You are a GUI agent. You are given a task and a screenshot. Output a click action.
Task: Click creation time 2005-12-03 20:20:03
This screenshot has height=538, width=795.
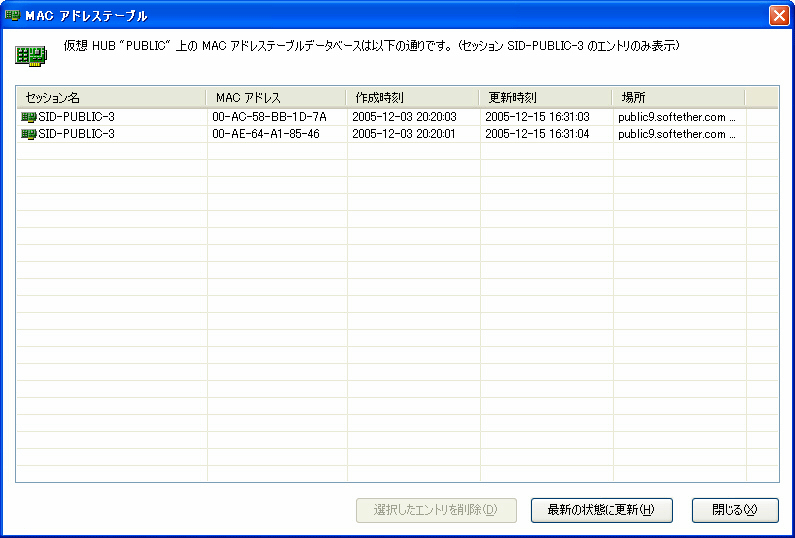[405, 117]
